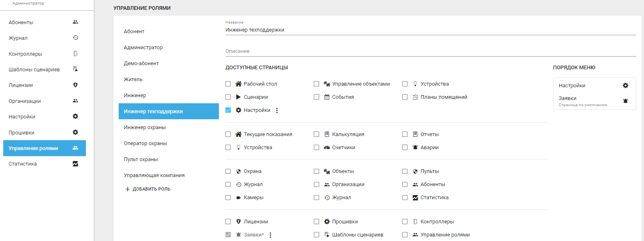Click the history icon beside Журнал in sidebar

(75, 38)
